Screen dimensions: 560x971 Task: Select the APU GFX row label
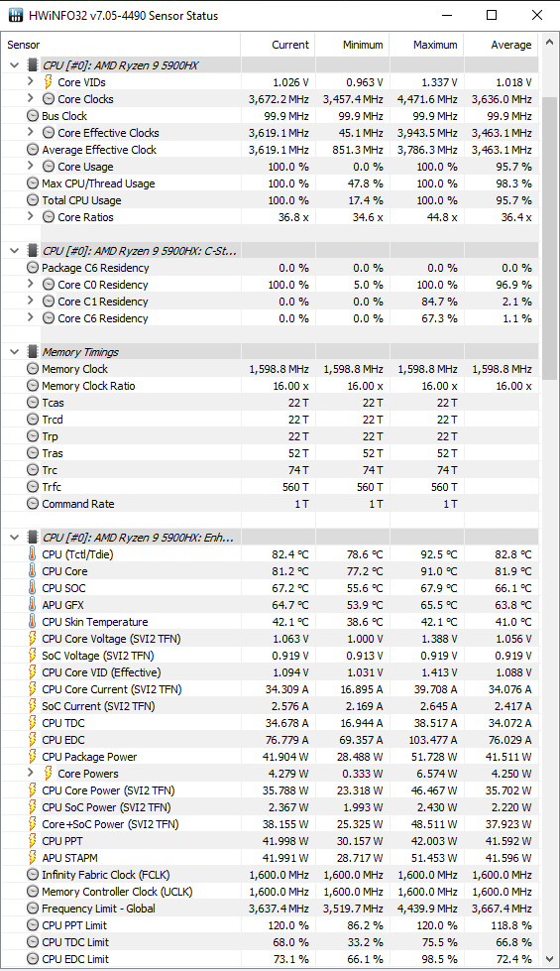click(x=62, y=605)
